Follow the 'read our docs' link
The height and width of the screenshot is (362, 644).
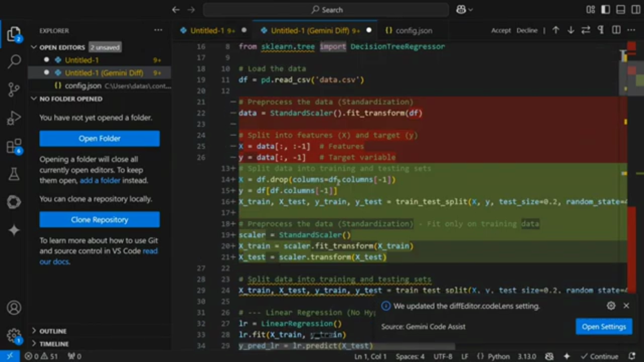click(99, 256)
